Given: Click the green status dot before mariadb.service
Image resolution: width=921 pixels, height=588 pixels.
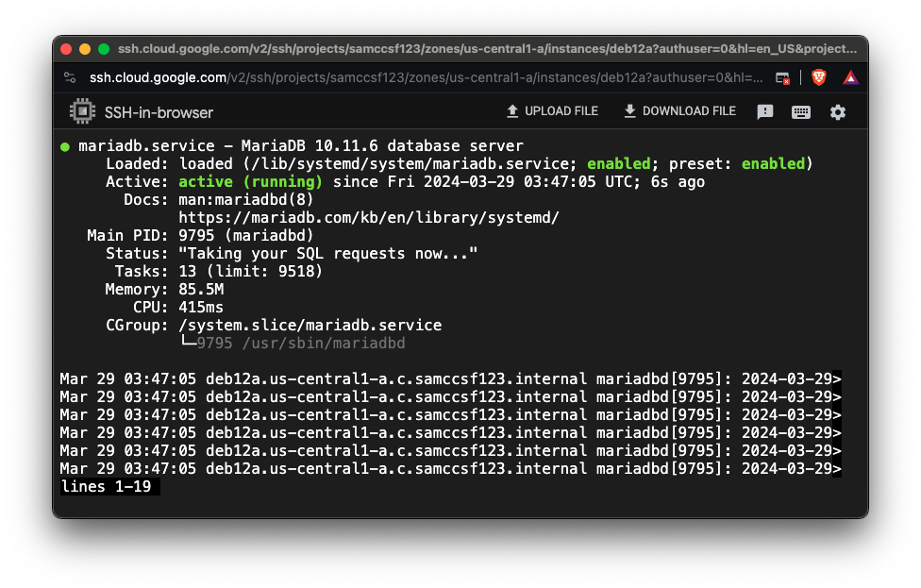Looking at the screenshot, I should pos(64,146).
